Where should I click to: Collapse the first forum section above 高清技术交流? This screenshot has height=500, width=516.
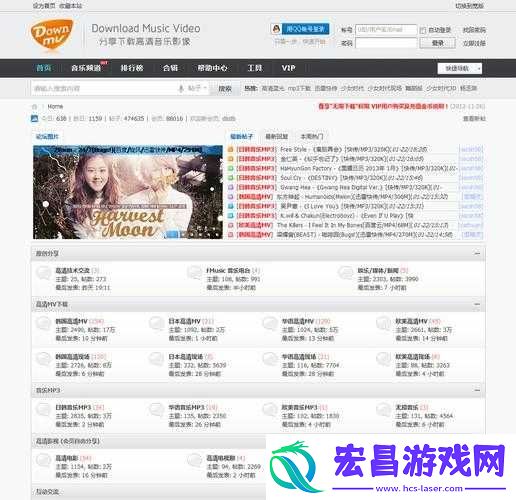pos(477,253)
